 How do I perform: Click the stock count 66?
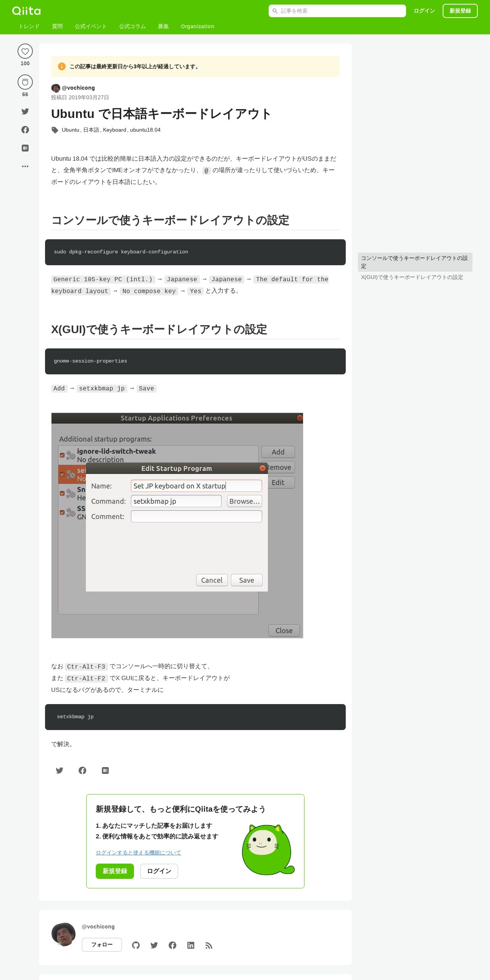coord(25,94)
